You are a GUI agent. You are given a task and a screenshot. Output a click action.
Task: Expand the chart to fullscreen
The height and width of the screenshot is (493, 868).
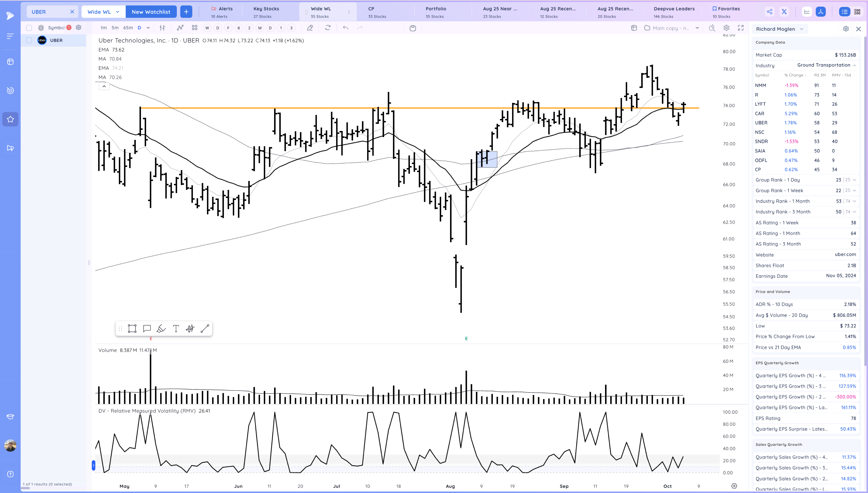pyautogui.click(x=741, y=28)
